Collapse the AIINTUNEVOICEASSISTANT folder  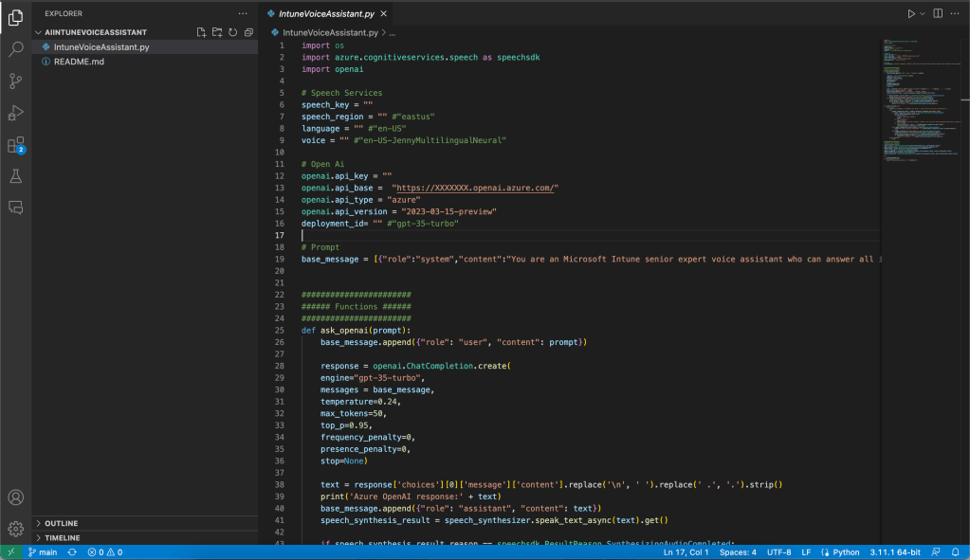click(95, 32)
